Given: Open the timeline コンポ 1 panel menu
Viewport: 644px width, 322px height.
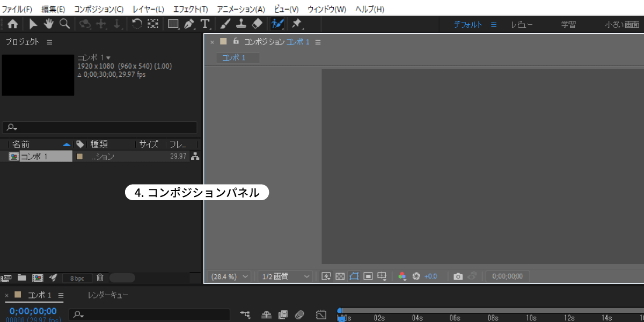Looking at the screenshot, I should tap(61, 295).
